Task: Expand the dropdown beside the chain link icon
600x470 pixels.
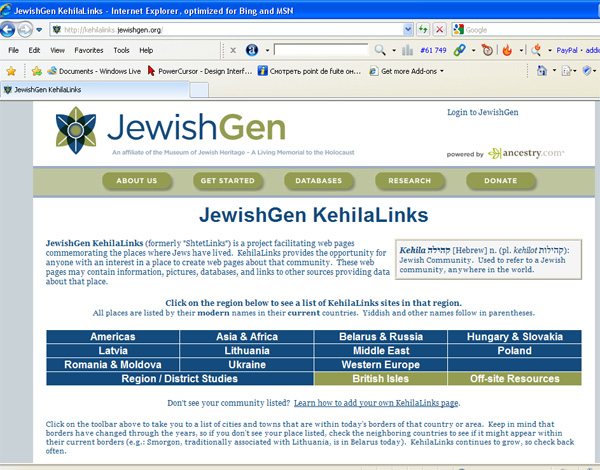Action: coord(473,51)
